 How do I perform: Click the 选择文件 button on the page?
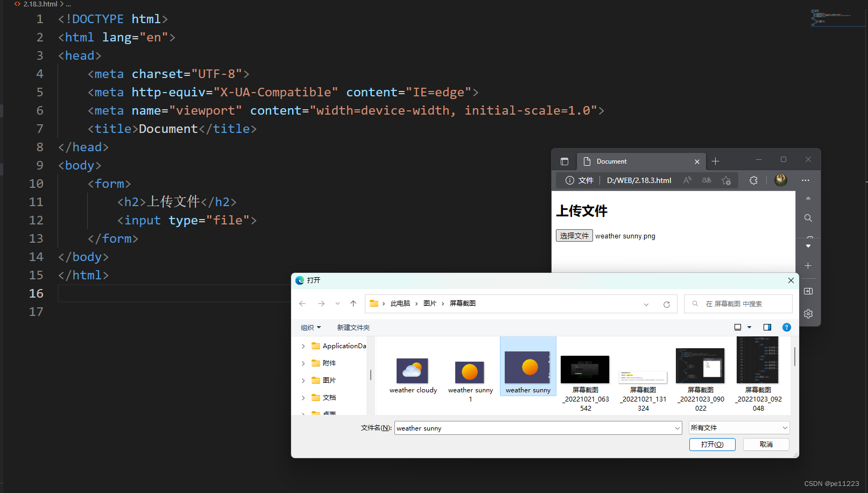pyautogui.click(x=574, y=236)
